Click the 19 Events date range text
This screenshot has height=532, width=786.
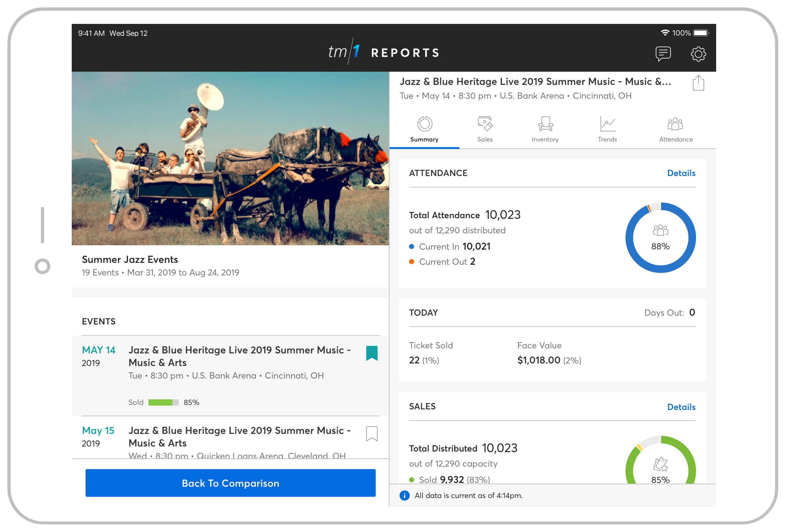pyautogui.click(x=160, y=272)
